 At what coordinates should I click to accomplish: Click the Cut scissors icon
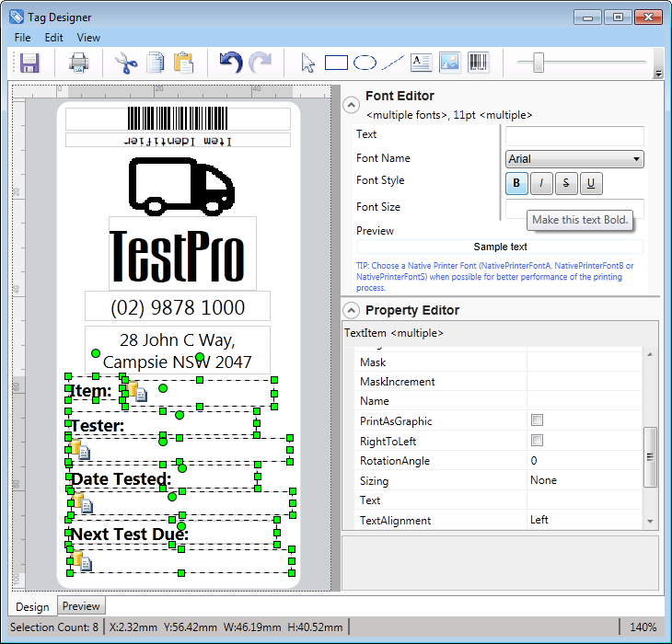[x=125, y=63]
